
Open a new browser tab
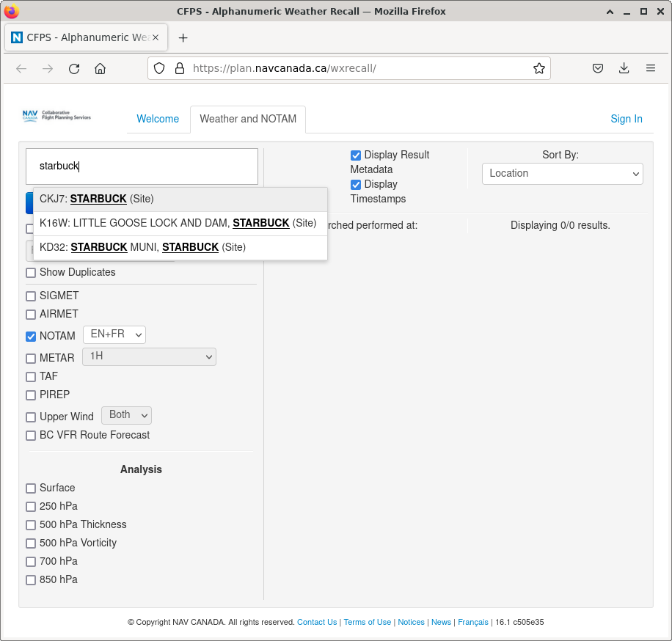coord(183,37)
